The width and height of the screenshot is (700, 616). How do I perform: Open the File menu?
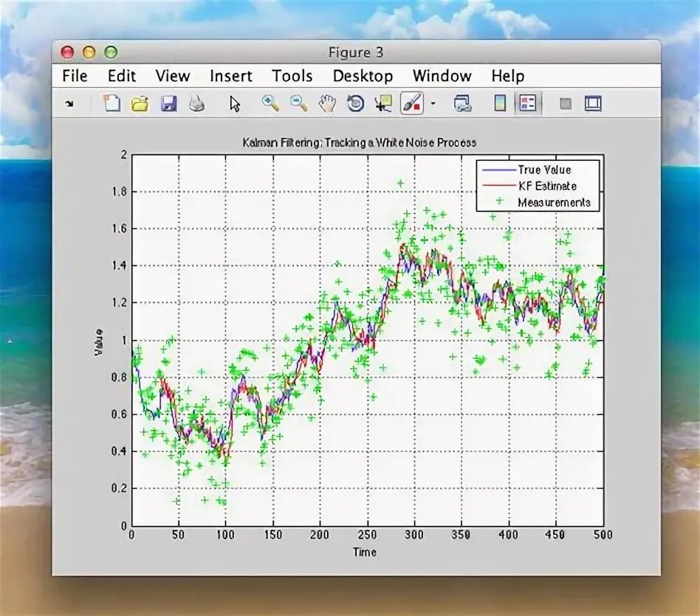(x=75, y=76)
